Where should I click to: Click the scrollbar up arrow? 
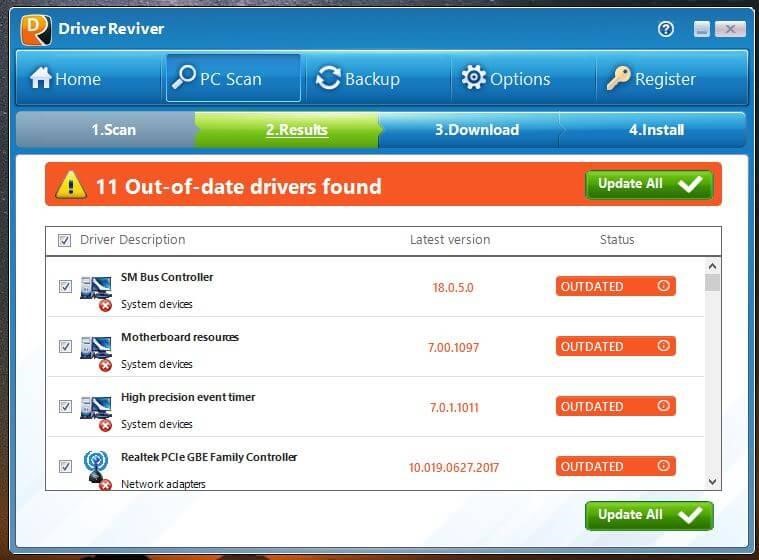click(x=712, y=266)
